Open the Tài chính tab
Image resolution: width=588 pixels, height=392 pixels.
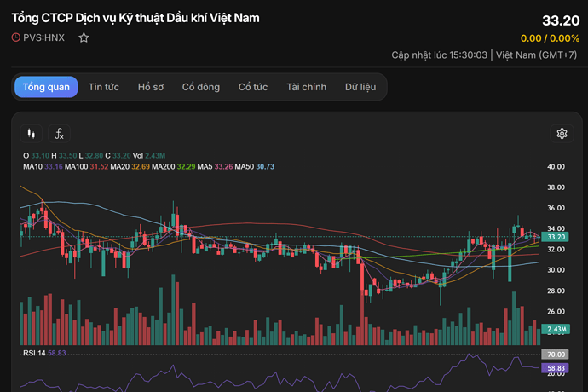[x=307, y=87]
